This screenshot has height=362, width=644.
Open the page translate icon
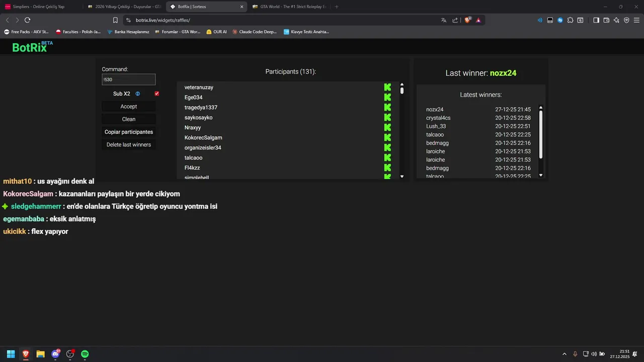point(444,20)
